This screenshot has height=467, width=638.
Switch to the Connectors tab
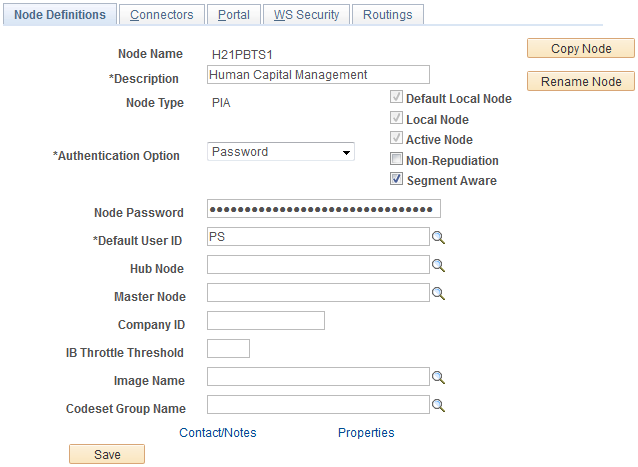(162, 15)
